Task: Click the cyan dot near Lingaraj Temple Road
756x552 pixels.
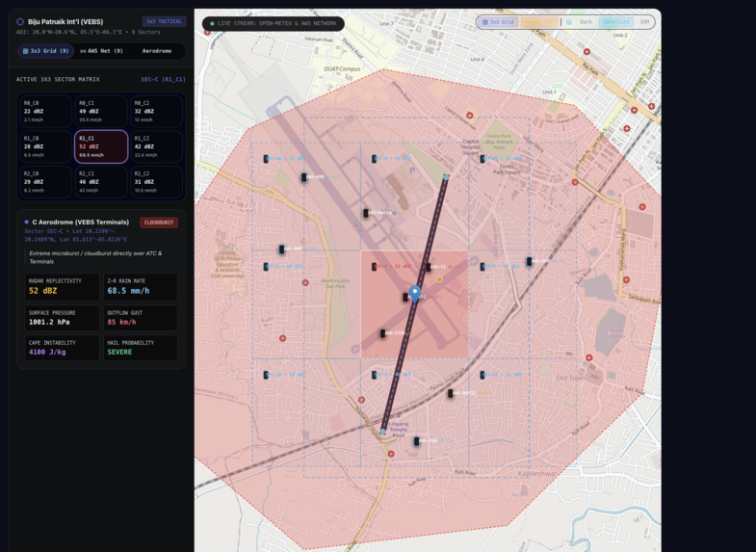Action: 383,432
